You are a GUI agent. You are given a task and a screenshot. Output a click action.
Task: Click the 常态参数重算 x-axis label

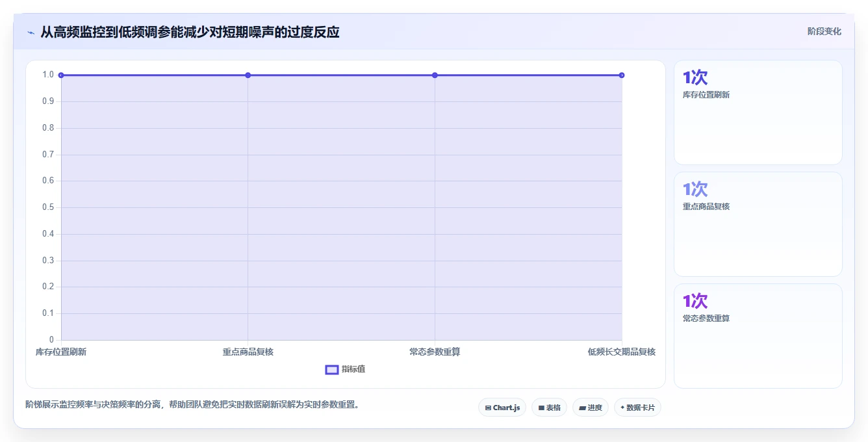pyautogui.click(x=435, y=352)
